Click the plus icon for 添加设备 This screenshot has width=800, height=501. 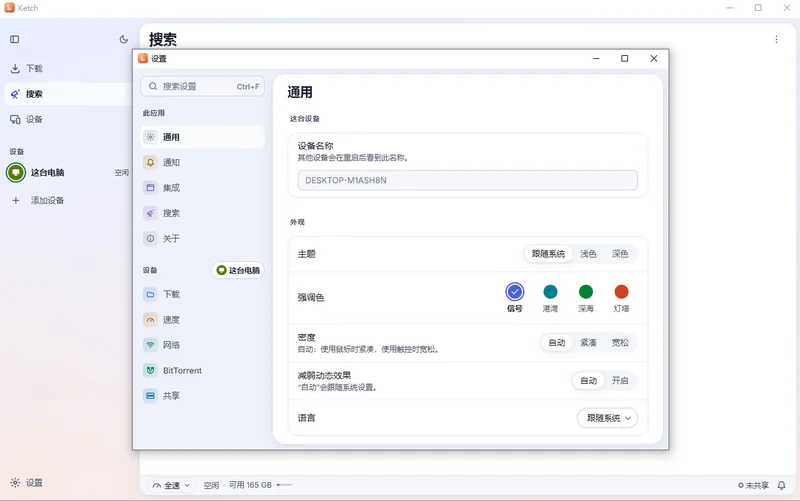(16, 201)
